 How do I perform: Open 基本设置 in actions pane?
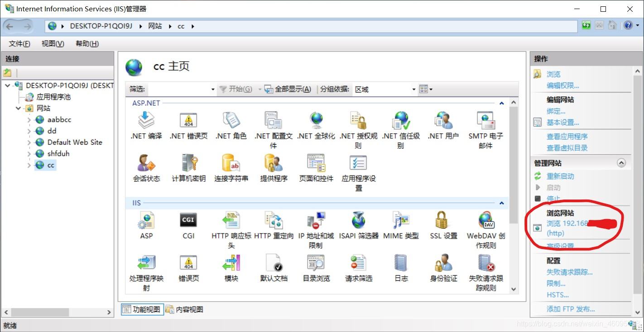coord(563,122)
